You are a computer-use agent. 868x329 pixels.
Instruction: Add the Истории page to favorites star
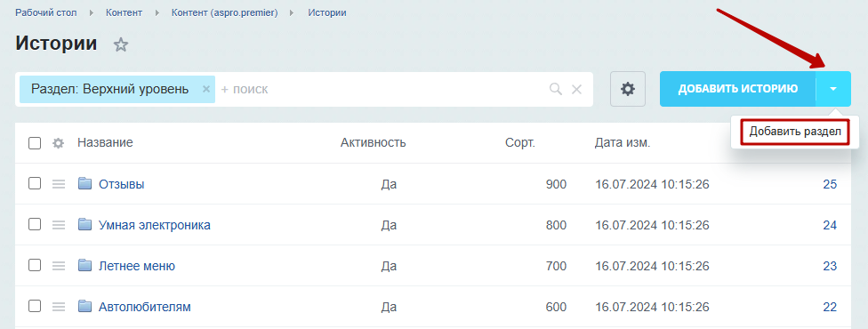[x=121, y=44]
